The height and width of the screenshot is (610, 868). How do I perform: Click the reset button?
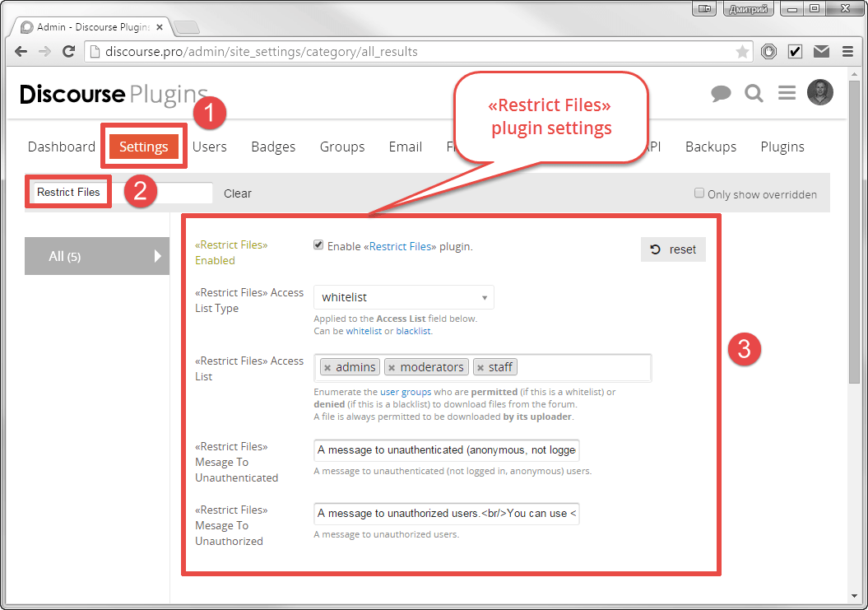click(x=673, y=249)
